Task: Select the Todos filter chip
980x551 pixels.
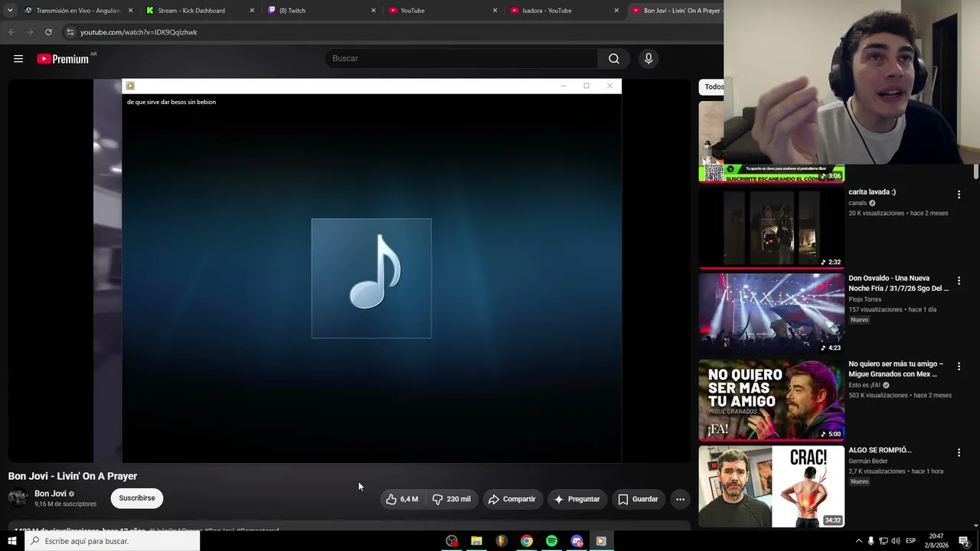Action: click(x=712, y=86)
